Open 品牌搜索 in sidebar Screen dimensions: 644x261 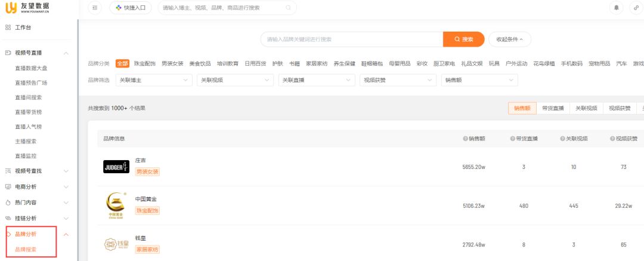[26, 250]
